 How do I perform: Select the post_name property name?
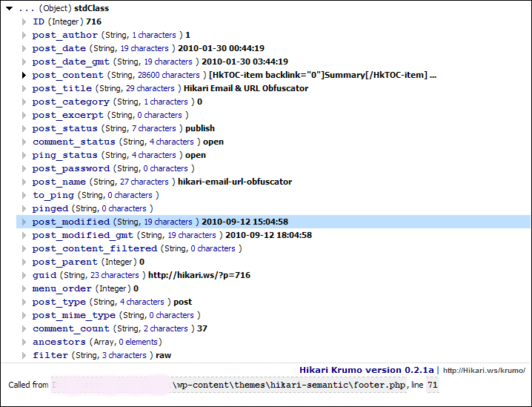click(59, 182)
